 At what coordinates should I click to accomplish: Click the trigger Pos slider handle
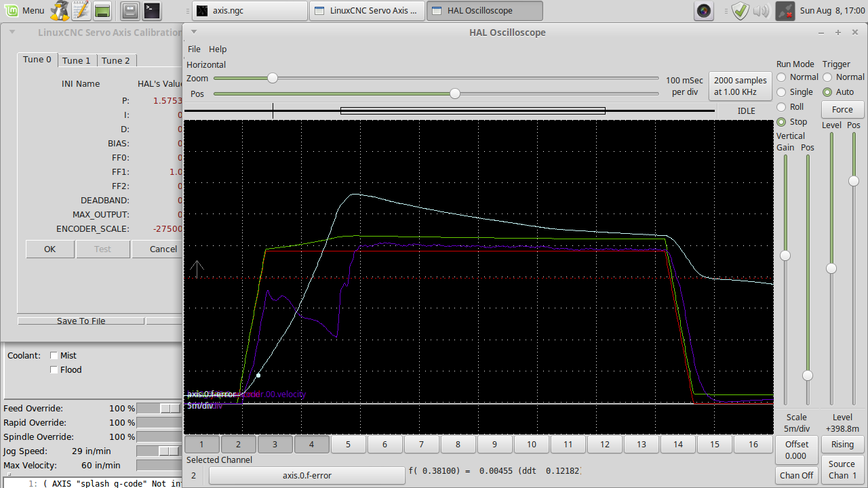point(854,181)
